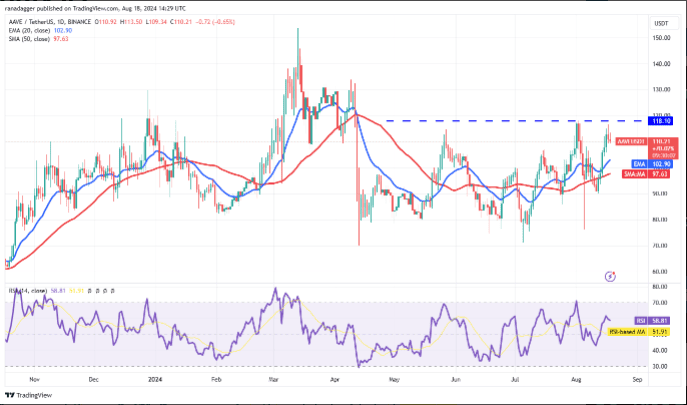Screen dimensions: 687x405
Task: Click the Feb label on time axis
Action: (216, 380)
